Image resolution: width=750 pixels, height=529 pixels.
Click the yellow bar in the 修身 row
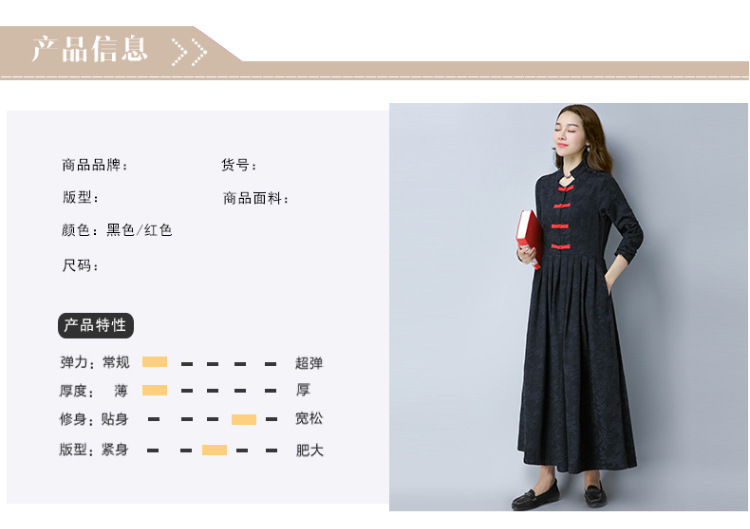click(x=244, y=419)
